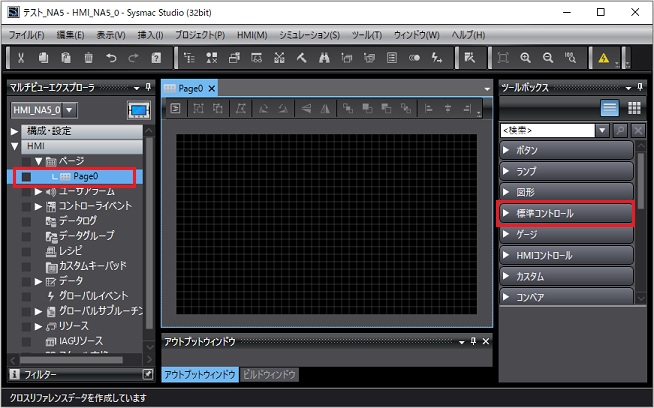The height and width of the screenshot is (408, 654).
Task: Click the align left icon in page toolbar
Action: coord(428,109)
